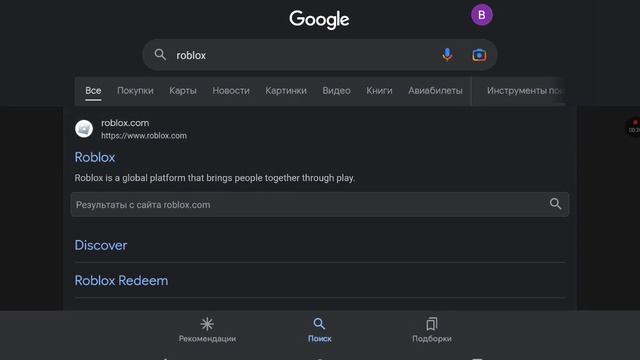Open the Новости results tab
Screen dimensions: 640x360
click(231, 91)
